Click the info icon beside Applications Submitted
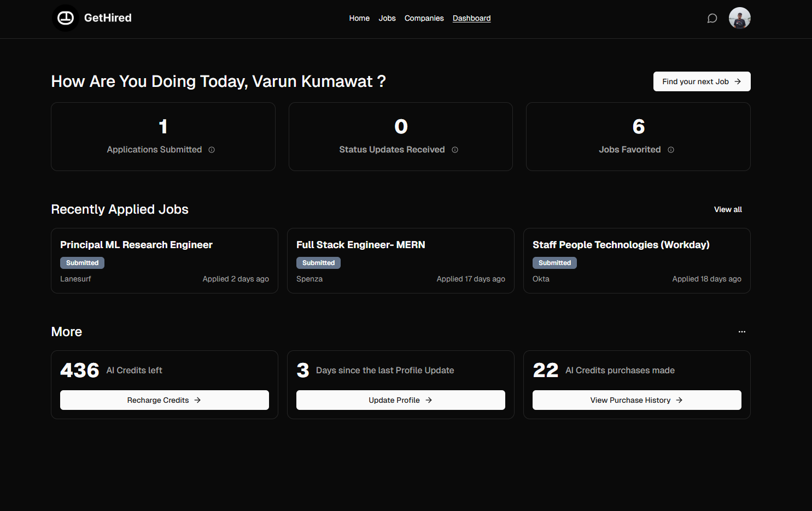812x511 pixels. (212, 149)
